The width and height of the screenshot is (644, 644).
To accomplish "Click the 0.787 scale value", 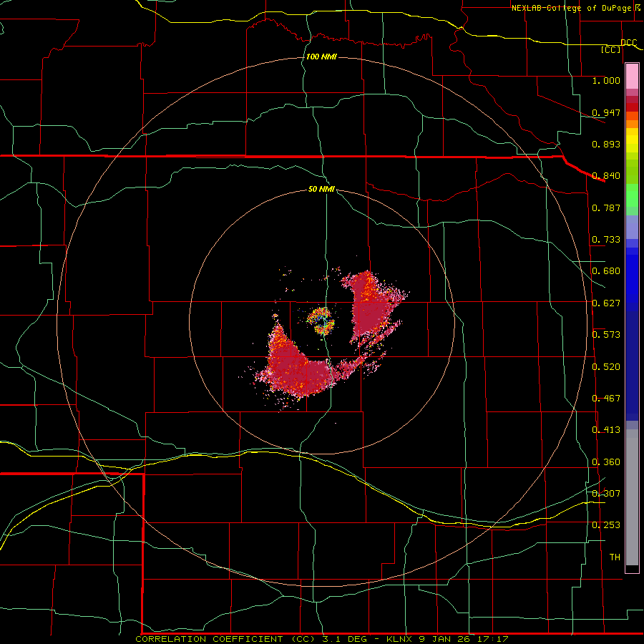I will point(606,208).
